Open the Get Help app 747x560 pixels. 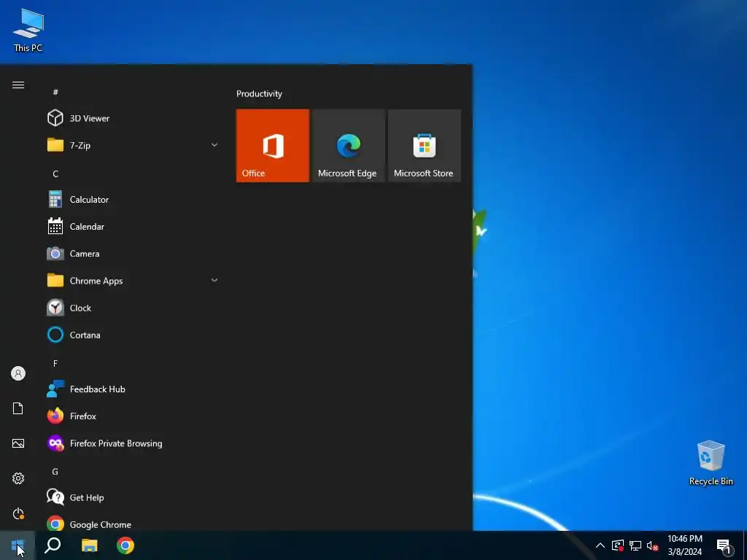coord(131,497)
